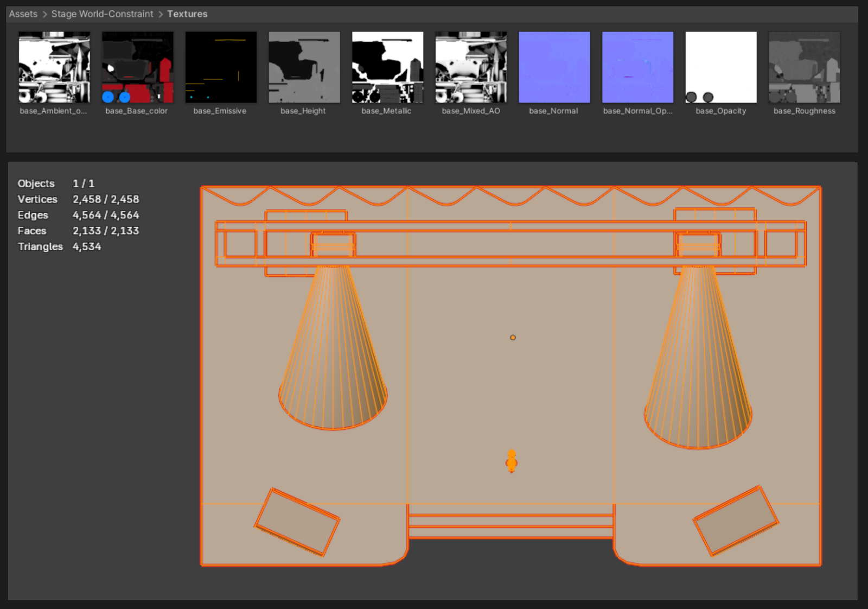Select the base_Mixed_AO texture thumbnail
Image resolution: width=868 pixels, height=609 pixels.
471,67
